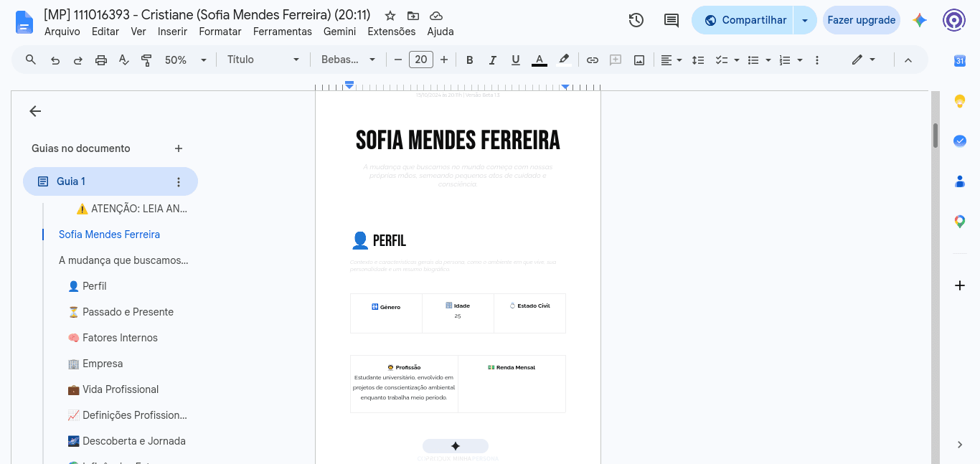Open version history clock icon
980x464 pixels.
click(x=636, y=20)
